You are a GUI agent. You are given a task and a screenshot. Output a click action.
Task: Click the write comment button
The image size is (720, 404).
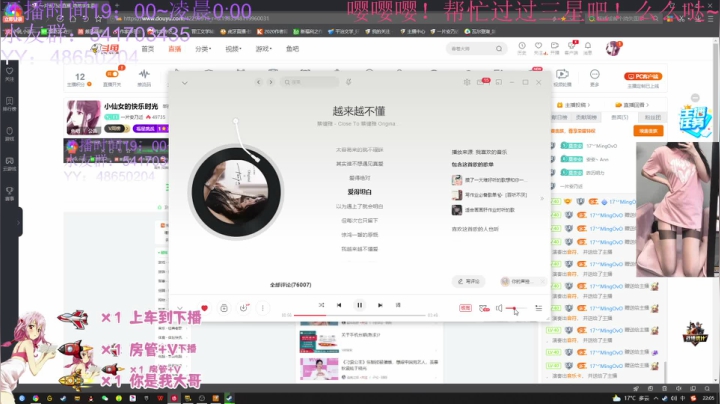468,281
